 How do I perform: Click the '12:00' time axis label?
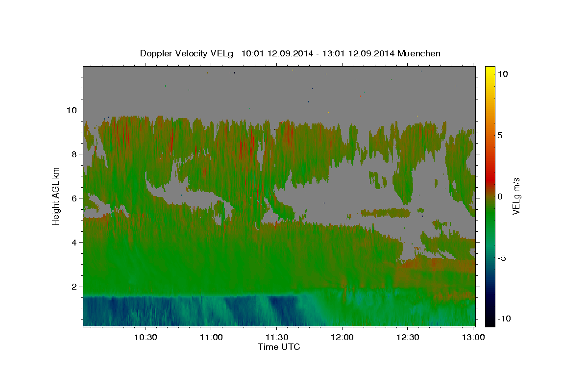pyautogui.click(x=342, y=338)
